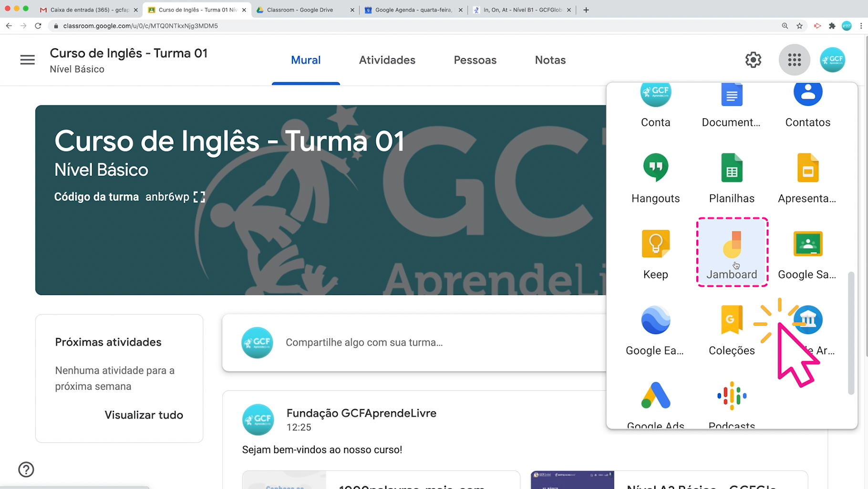
Task: Bookmark this page with the star
Action: (x=800, y=26)
